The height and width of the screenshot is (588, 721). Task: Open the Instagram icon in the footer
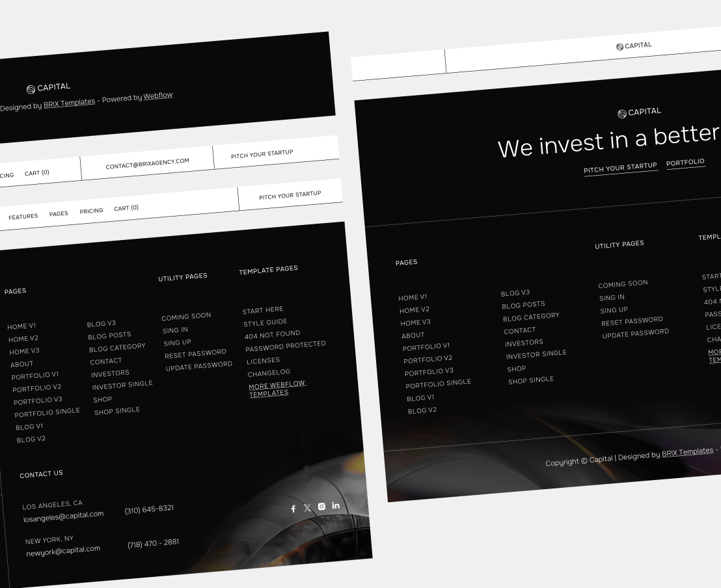[321, 506]
